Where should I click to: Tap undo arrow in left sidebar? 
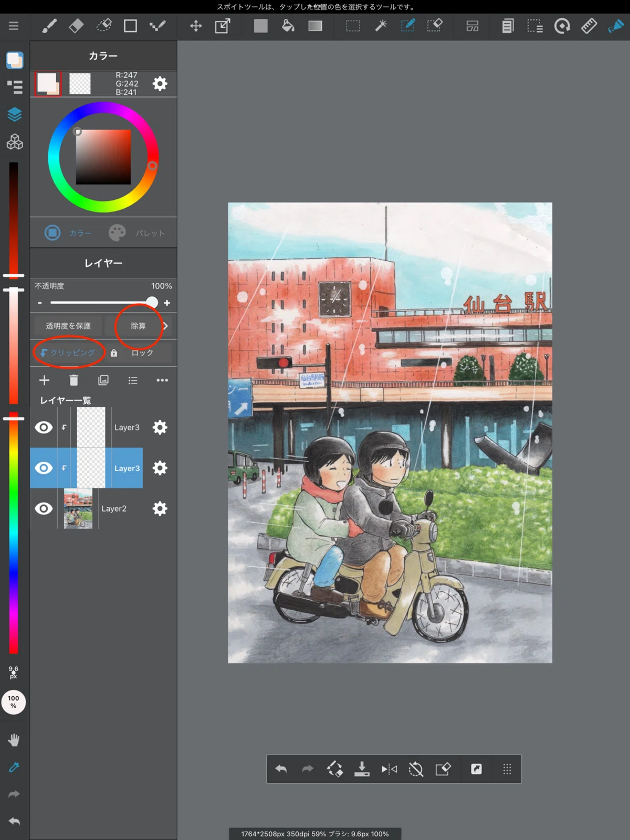(x=14, y=821)
